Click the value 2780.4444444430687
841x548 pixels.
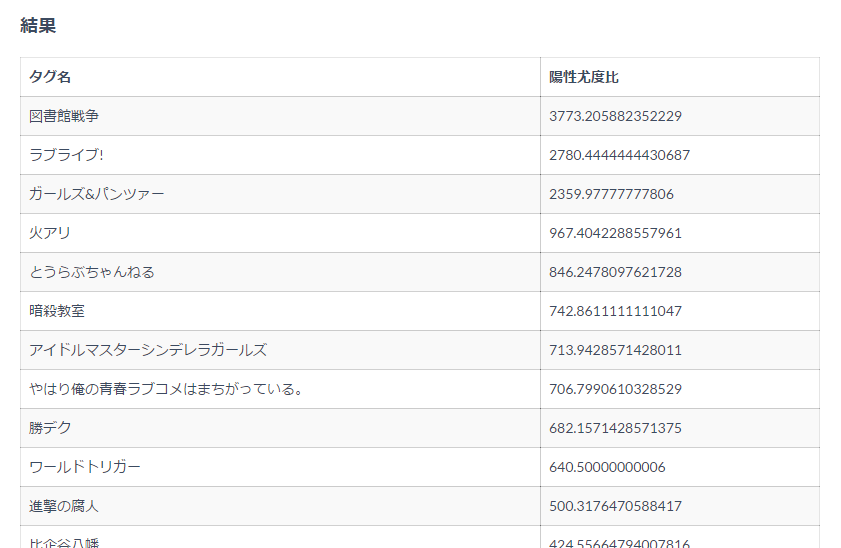[619, 155]
